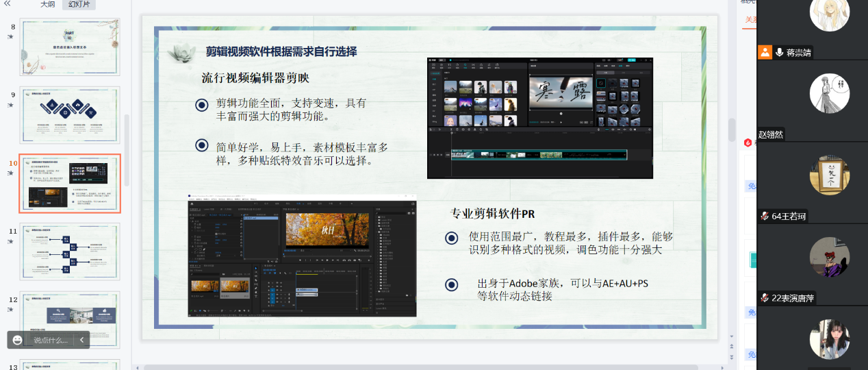
Task: Switch to the 大纲 outline tab
Action: 47,4
